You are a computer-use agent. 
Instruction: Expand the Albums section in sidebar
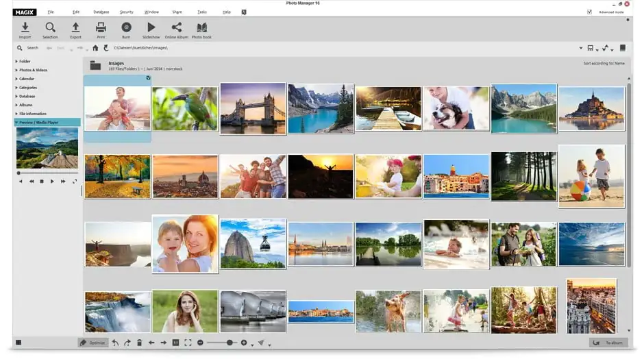click(x=25, y=105)
